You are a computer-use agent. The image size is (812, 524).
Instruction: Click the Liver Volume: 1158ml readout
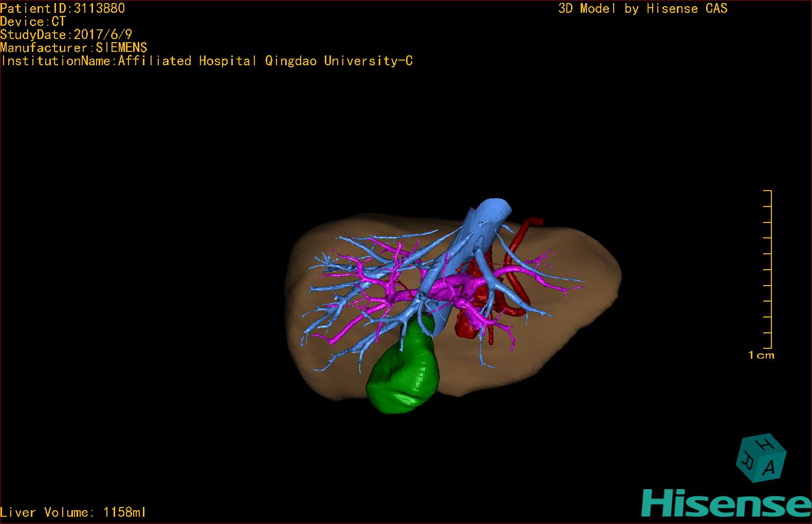point(73,512)
